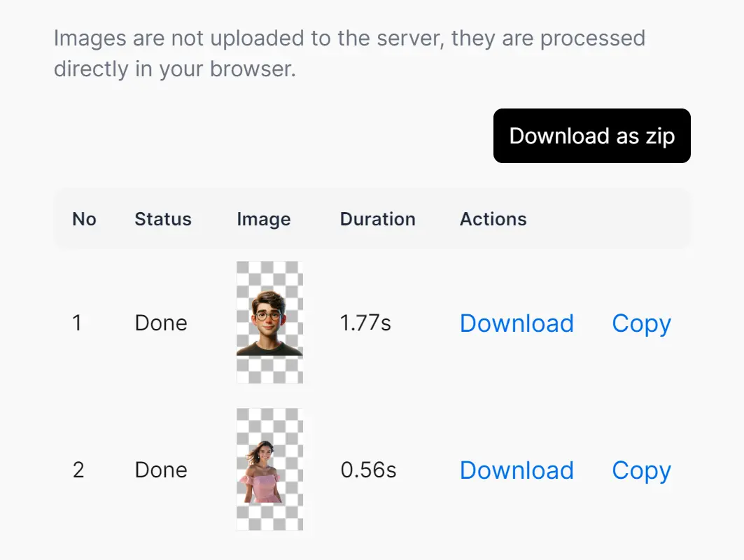The width and height of the screenshot is (744, 560).
Task: Click the Image column header
Action: click(264, 219)
